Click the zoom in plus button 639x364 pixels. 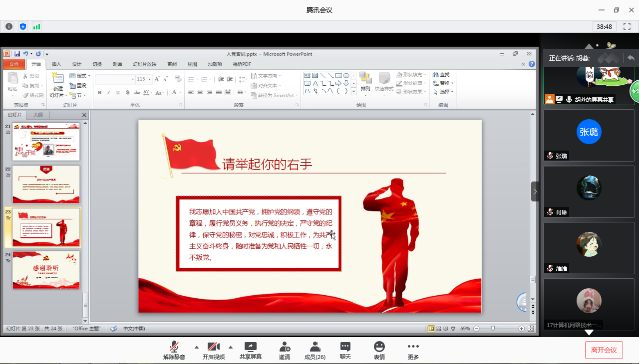tap(521, 329)
